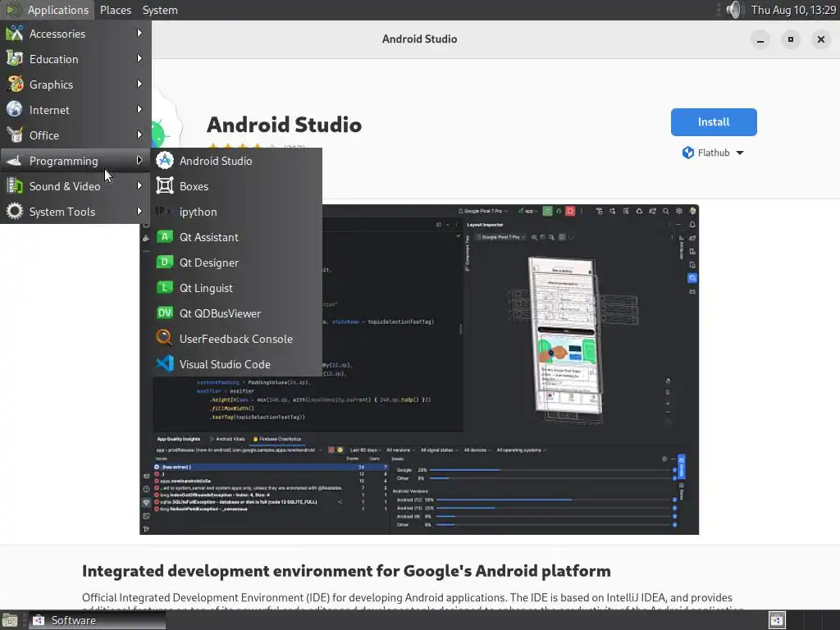Open Qt Assistant menu entry
This screenshot has width=840, height=630.
(236, 237)
